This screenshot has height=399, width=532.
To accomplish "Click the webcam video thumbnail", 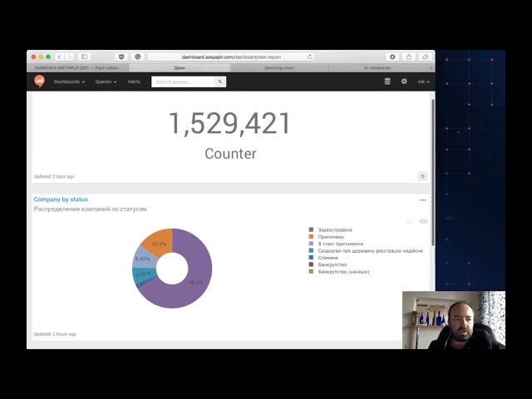I will click(x=454, y=320).
